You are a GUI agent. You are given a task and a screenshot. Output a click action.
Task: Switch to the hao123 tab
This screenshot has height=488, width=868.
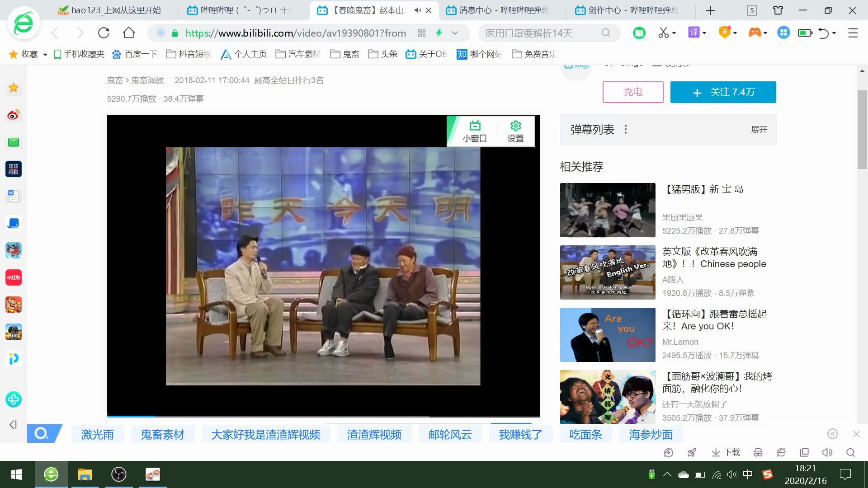[110, 10]
